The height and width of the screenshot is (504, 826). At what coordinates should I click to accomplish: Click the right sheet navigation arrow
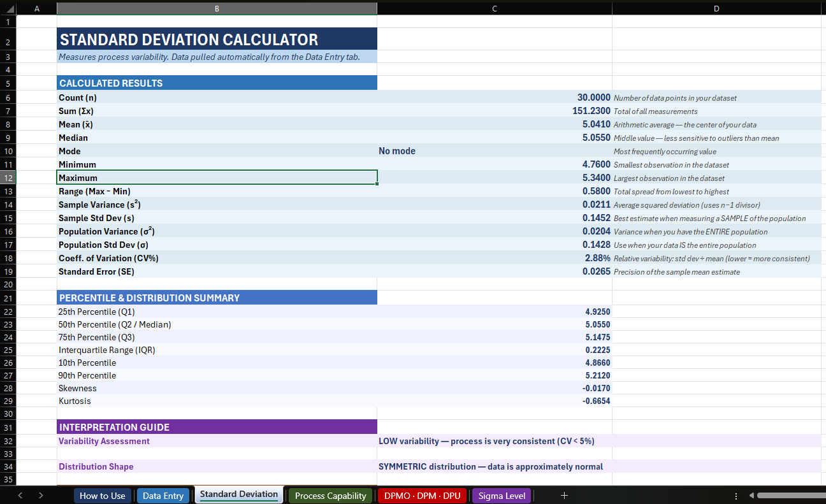point(40,494)
